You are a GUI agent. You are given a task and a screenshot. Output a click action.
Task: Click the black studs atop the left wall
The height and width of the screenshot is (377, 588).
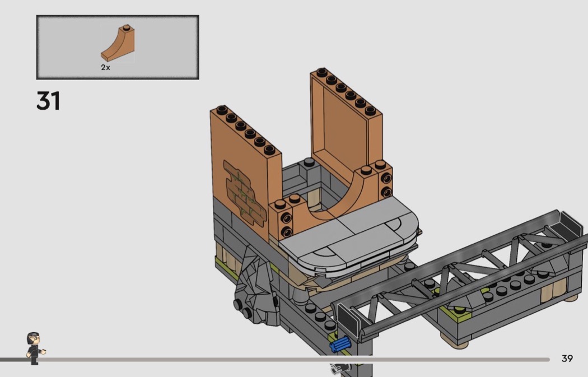click(246, 128)
